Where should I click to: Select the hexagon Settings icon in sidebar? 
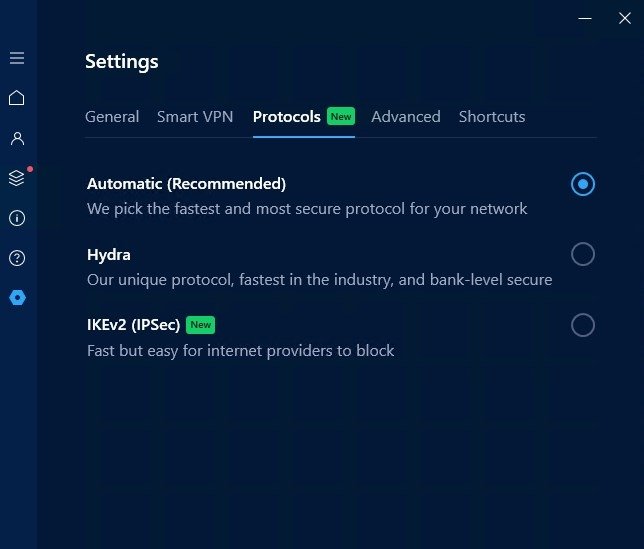coord(17,298)
